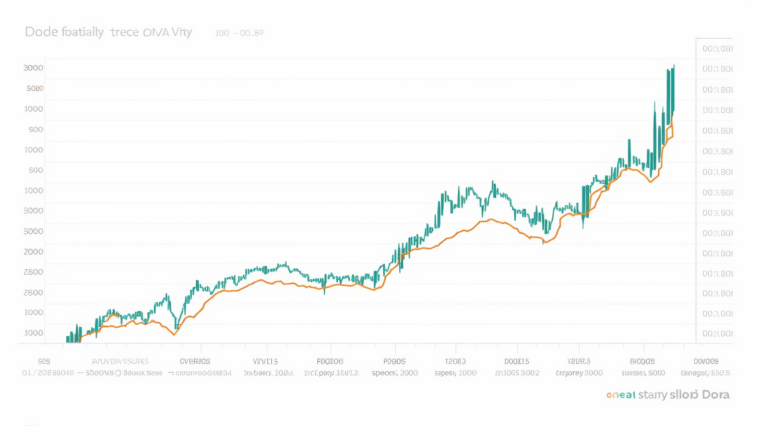Click the "01/2088016" date label
The width and height of the screenshot is (760, 426).
pos(48,372)
